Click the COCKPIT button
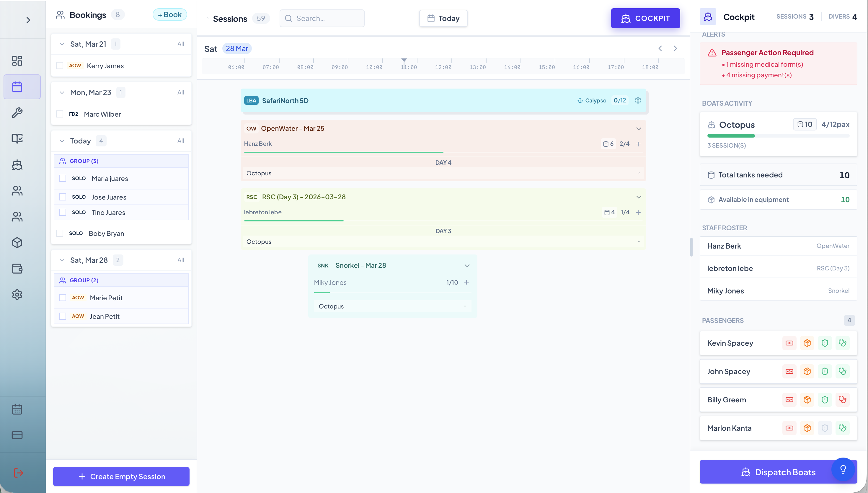This screenshot has width=868, height=493. 645,18
